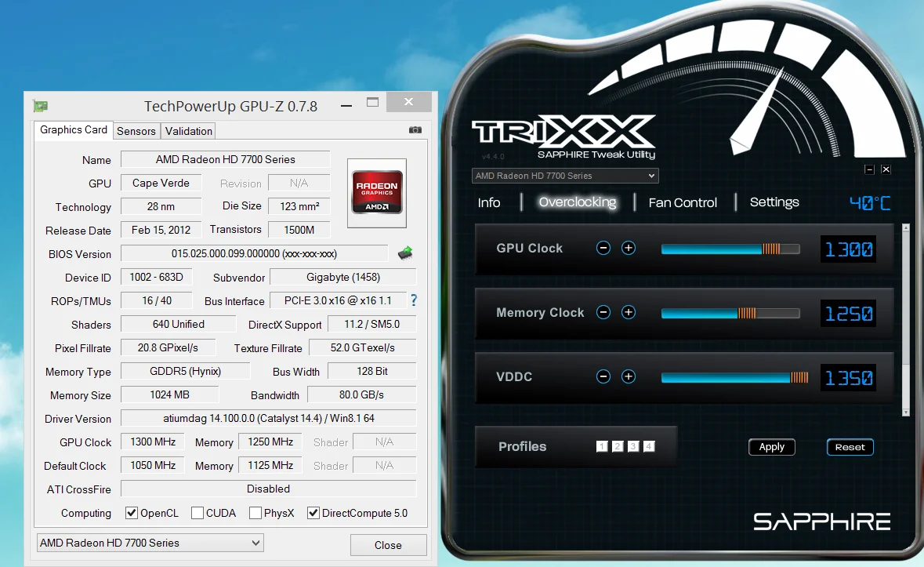Click the BIOS Version field

tap(255, 253)
